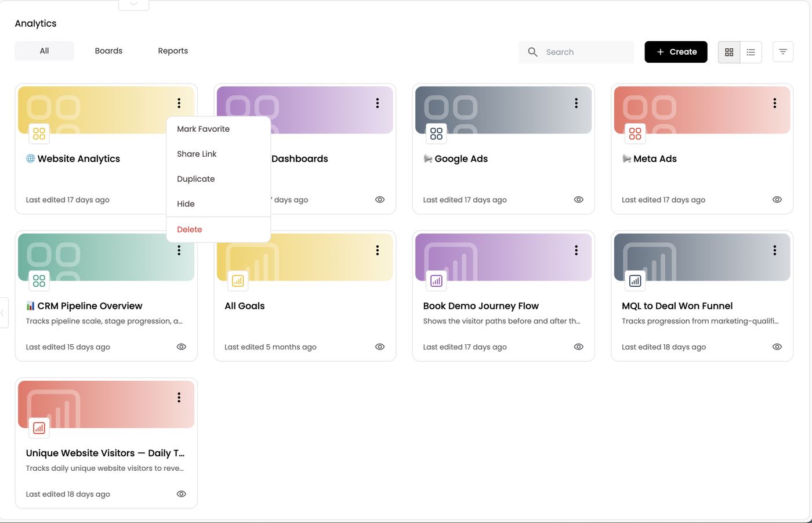The width and height of the screenshot is (812, 523).
Task: Open the Google Ads board title
Action: click(x=461, y=158)
